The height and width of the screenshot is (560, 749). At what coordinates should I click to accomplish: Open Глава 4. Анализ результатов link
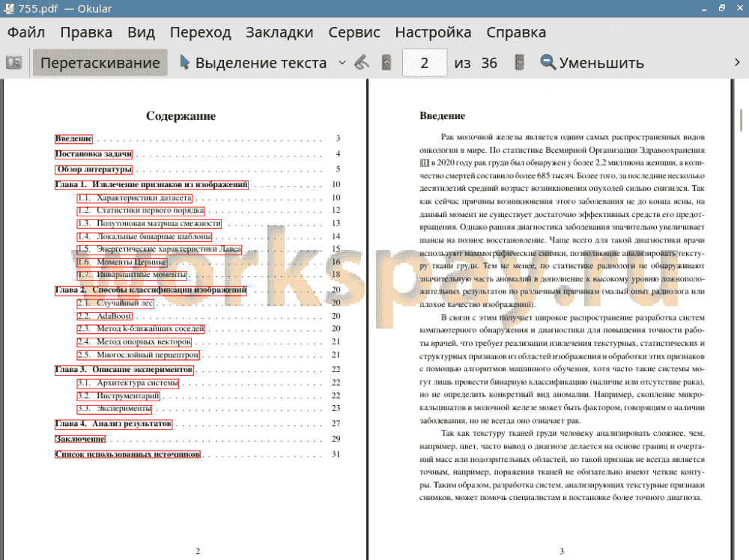(113, 424)
